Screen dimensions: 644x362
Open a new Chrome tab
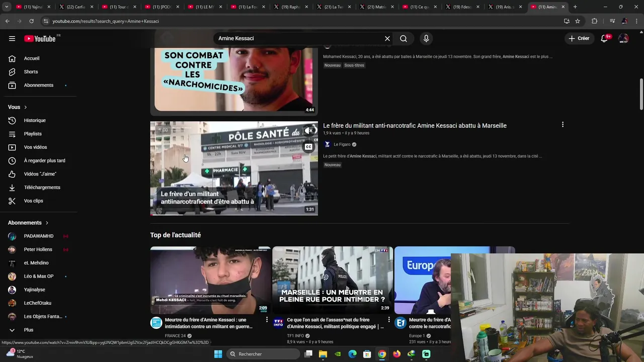575,7
